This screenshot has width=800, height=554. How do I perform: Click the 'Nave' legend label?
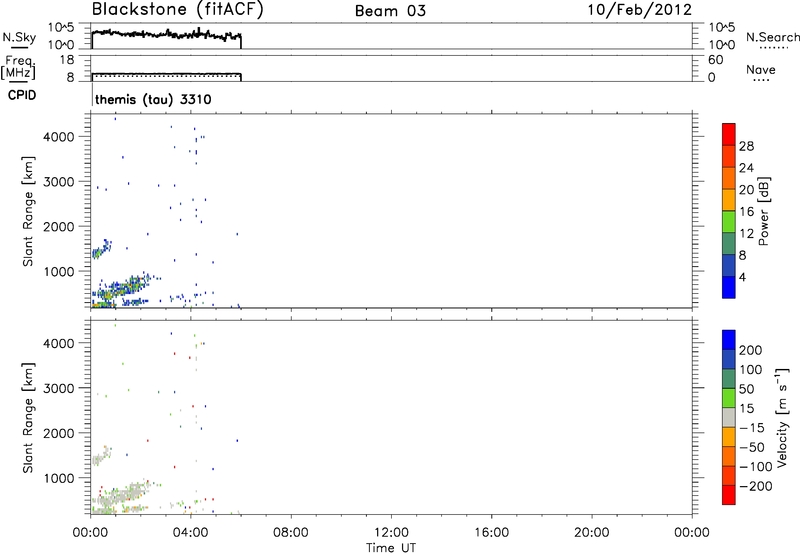point(760,70)
